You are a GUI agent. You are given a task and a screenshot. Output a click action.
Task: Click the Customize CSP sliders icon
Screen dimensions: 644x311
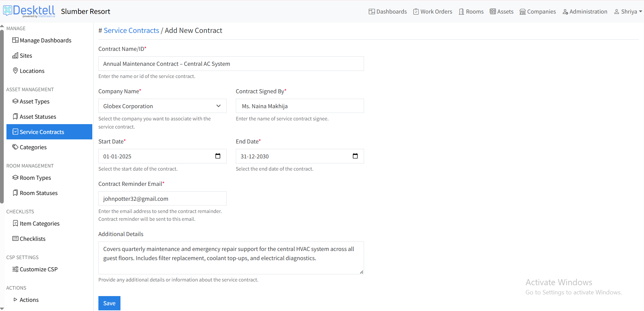click(15, 269)
